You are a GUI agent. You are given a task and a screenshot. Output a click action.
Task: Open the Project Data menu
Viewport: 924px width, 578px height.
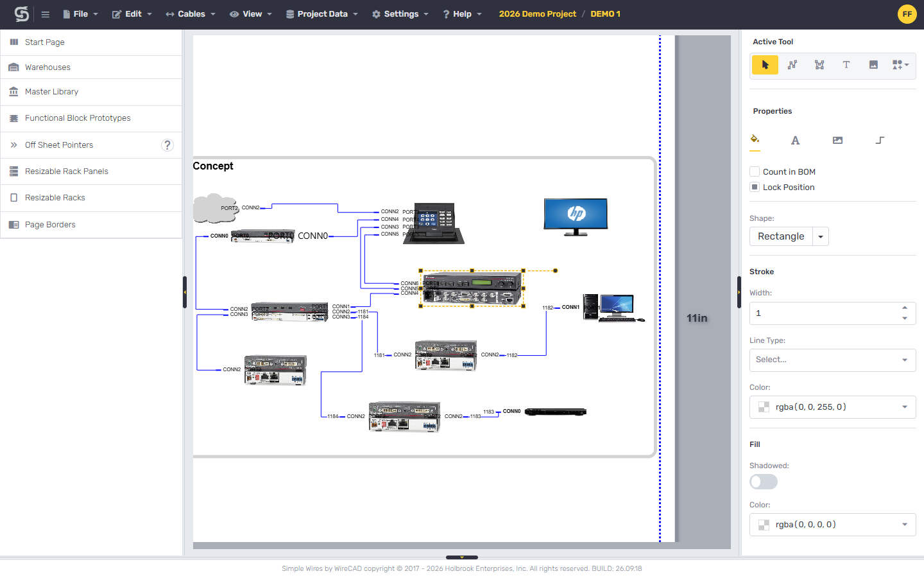click(321, 14)
